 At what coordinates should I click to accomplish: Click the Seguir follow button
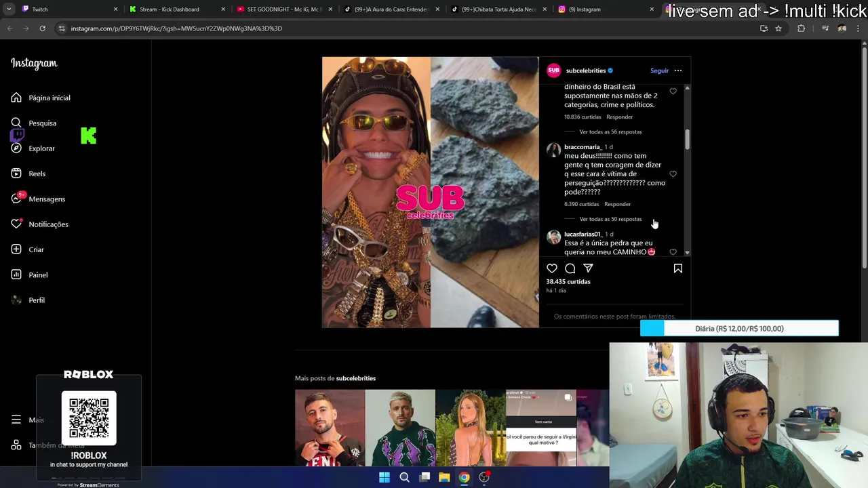tap(659, 70)
